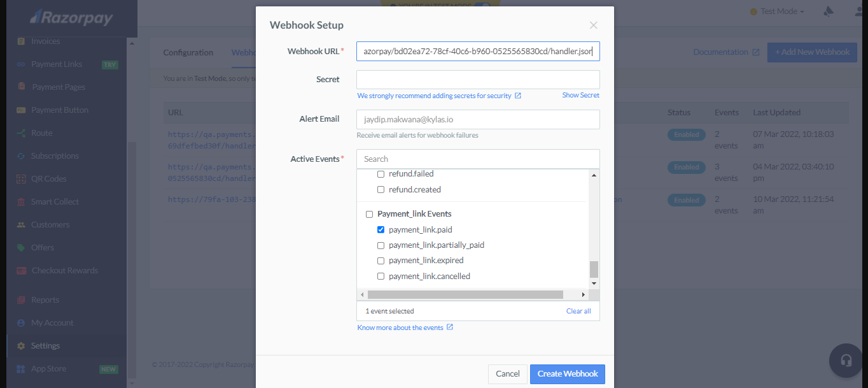Check the payment_link.partially_paid event
Viewport: 868px width, 388px height.
tap(381, 245)
